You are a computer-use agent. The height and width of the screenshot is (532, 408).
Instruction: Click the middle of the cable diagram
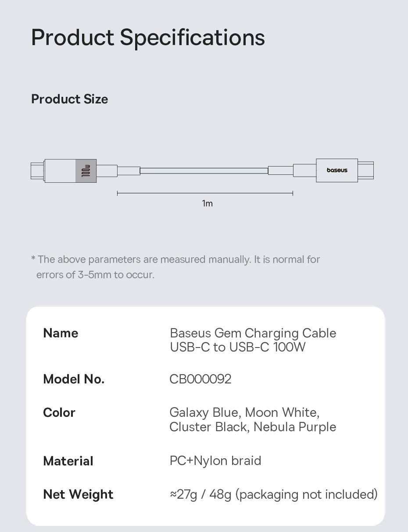(204, 170)
